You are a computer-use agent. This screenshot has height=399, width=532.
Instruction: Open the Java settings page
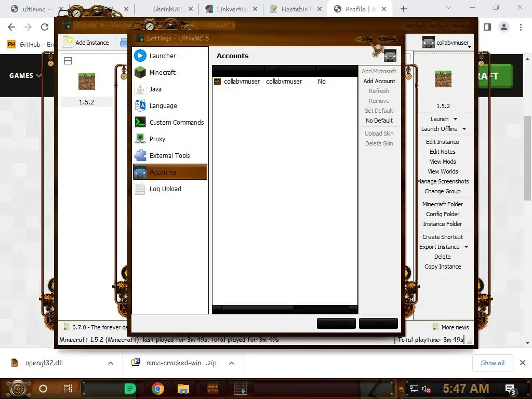click(x=170, y=89)
